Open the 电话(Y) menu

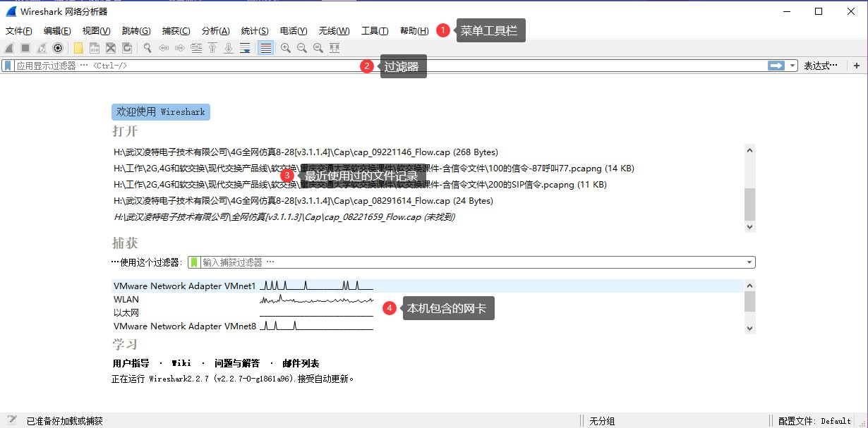294,31
